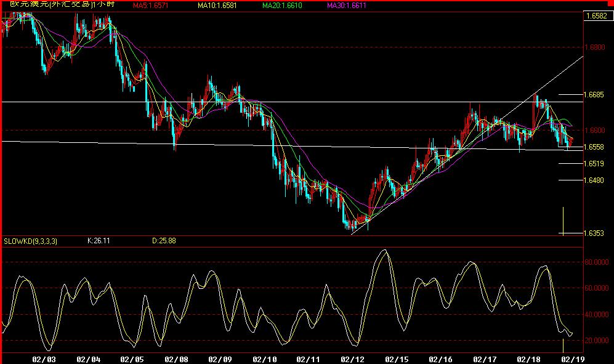Select the 1.6582 current price box
The height and width of the screenshot is (364, 614).
tap(597, 17)
